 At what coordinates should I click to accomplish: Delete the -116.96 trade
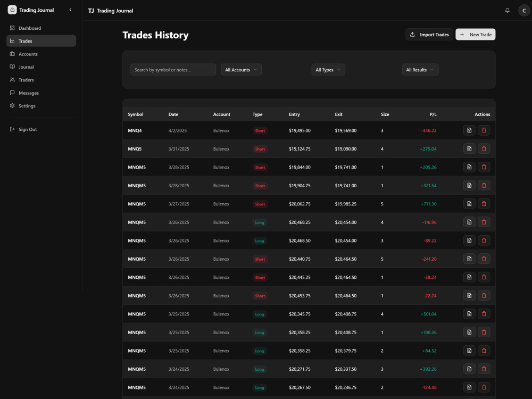point(484,222)
